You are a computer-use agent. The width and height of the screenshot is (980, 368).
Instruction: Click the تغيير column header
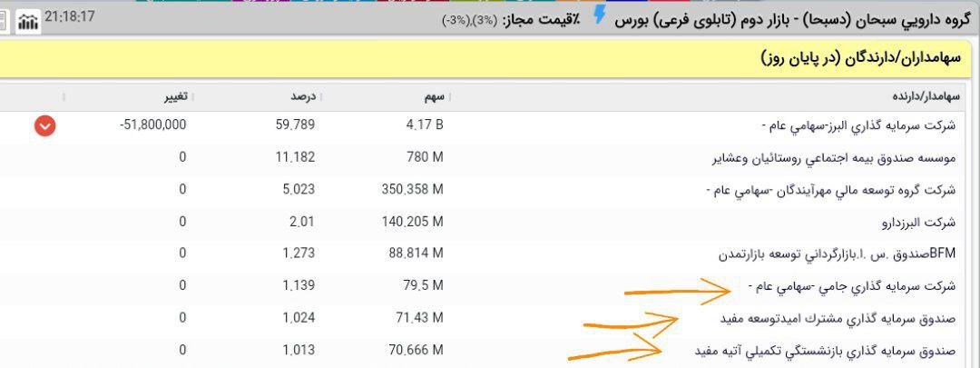175,96
